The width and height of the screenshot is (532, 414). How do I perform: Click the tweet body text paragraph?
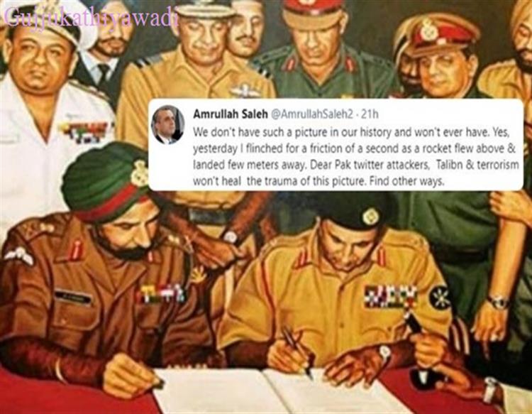tap(356, 156)
